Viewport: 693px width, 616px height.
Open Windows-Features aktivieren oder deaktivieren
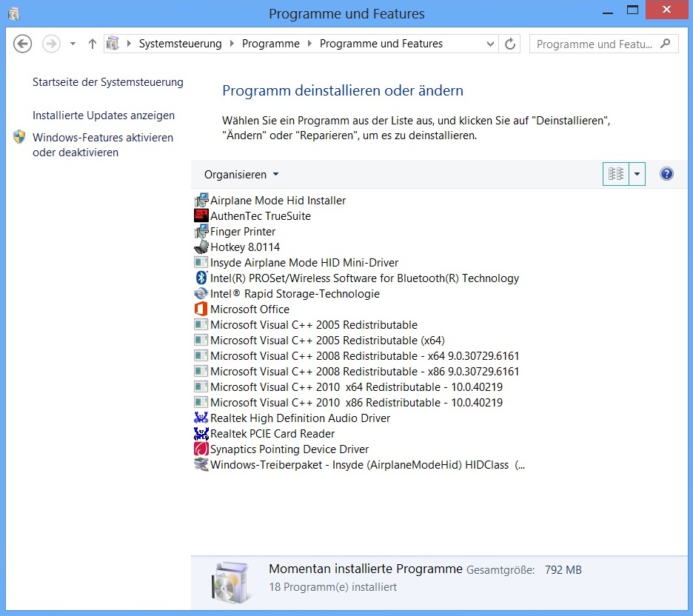(103, 144)
